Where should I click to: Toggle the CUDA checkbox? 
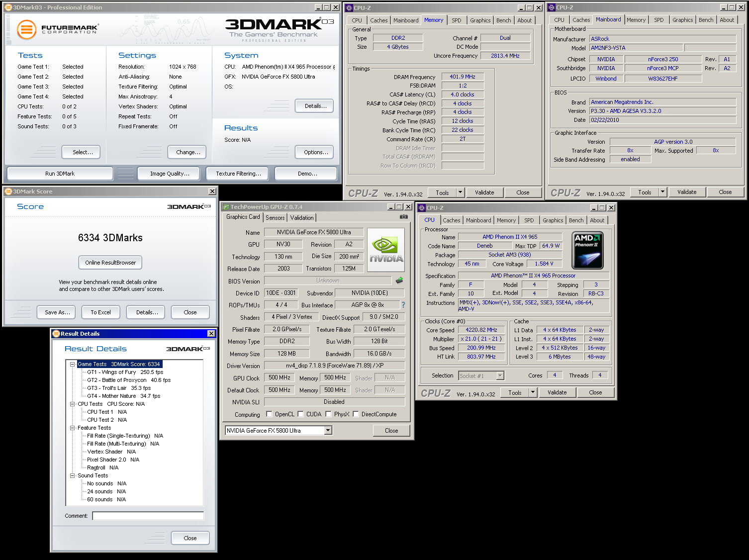[300, 414]
